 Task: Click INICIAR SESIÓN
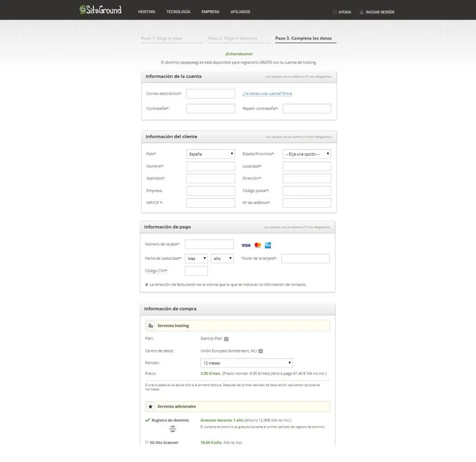tap(379, 12)
